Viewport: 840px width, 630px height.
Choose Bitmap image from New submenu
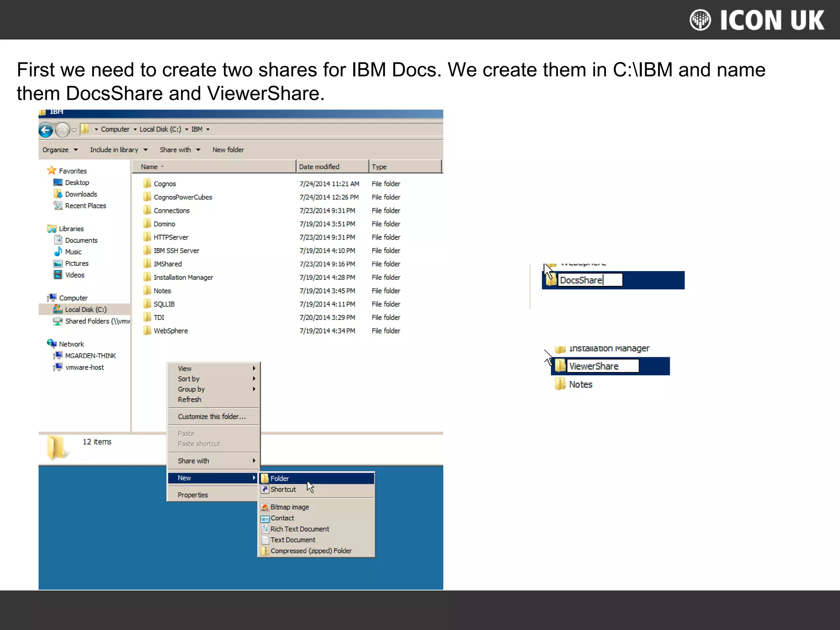(290, 507)
